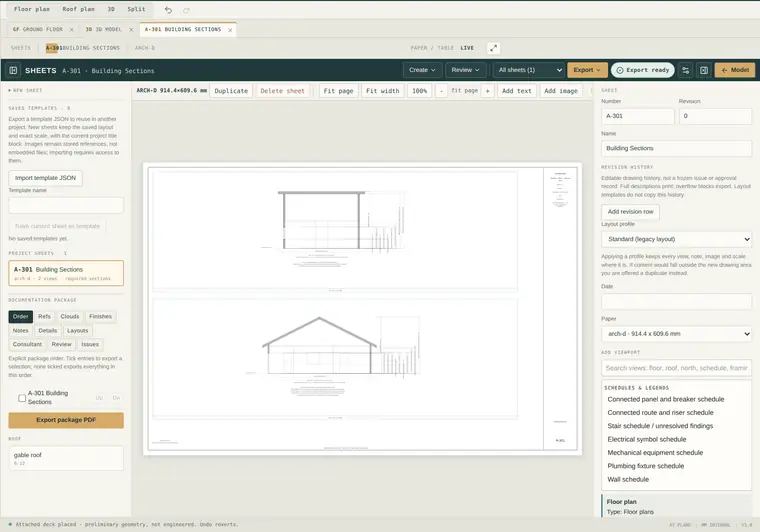Switch to Floor plan view
Image resolution: width=760 pixels, height=532 pixels.
(x=32, y=9)
